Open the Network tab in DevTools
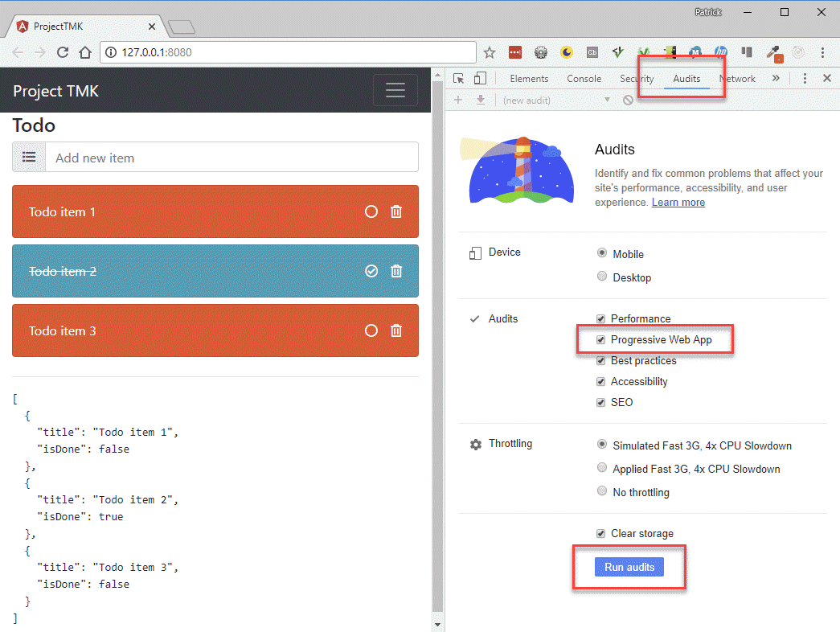Screen dimensions: 840x632 point(737,79)
